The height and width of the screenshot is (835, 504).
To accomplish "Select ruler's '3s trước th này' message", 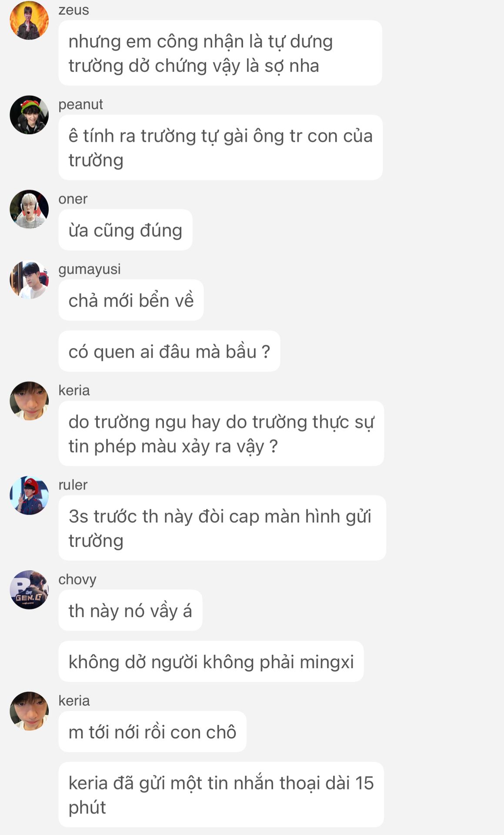I will point(222,528).
